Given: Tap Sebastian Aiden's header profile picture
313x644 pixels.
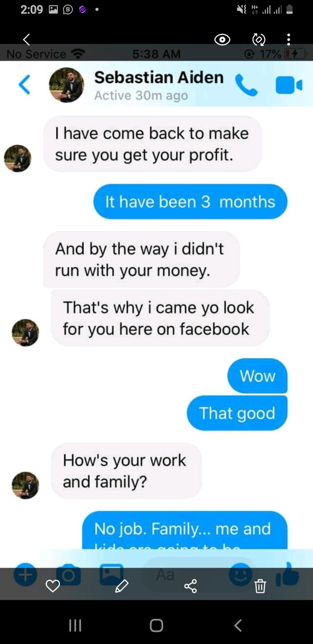Looking at the screenshot, I should [x=66, y=85].
